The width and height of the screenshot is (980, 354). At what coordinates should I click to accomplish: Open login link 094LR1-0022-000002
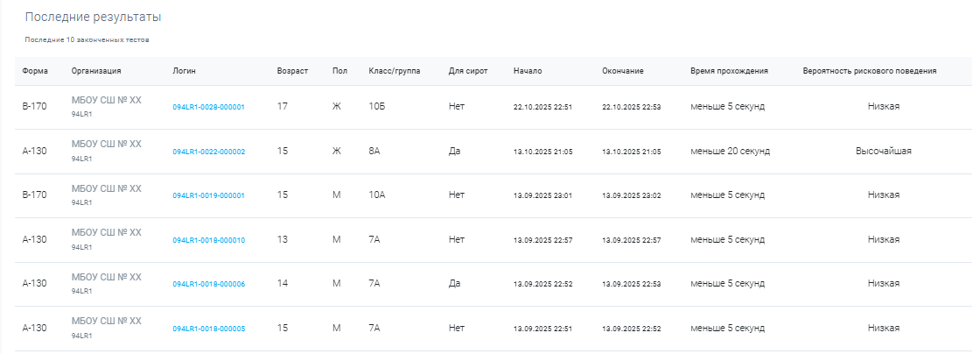click(x=208, y=152)
